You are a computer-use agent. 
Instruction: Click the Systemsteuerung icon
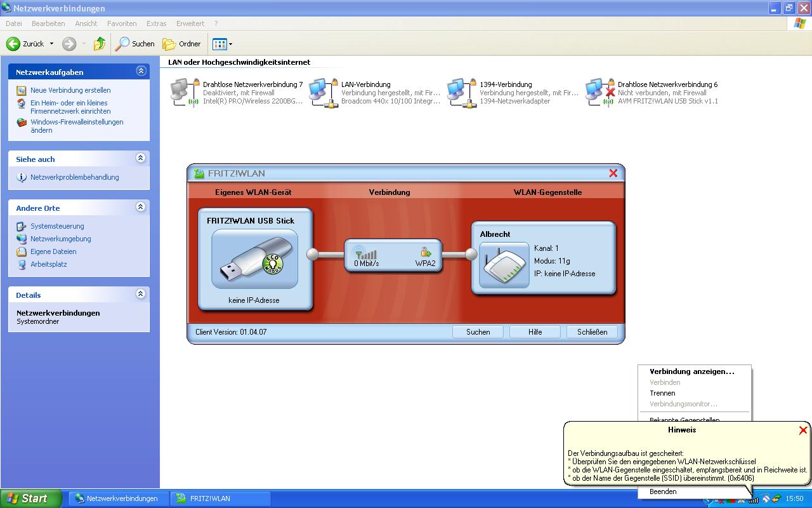(22, 226)
